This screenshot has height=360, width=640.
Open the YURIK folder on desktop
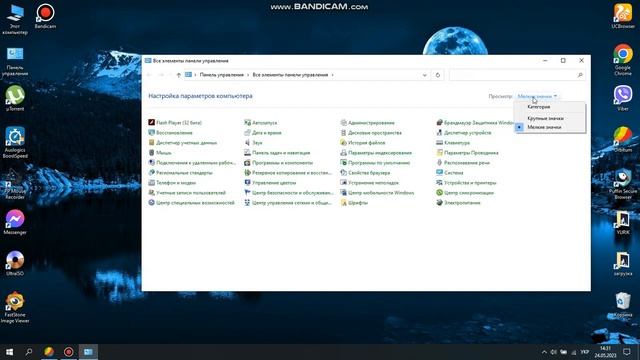pos(623,222)
